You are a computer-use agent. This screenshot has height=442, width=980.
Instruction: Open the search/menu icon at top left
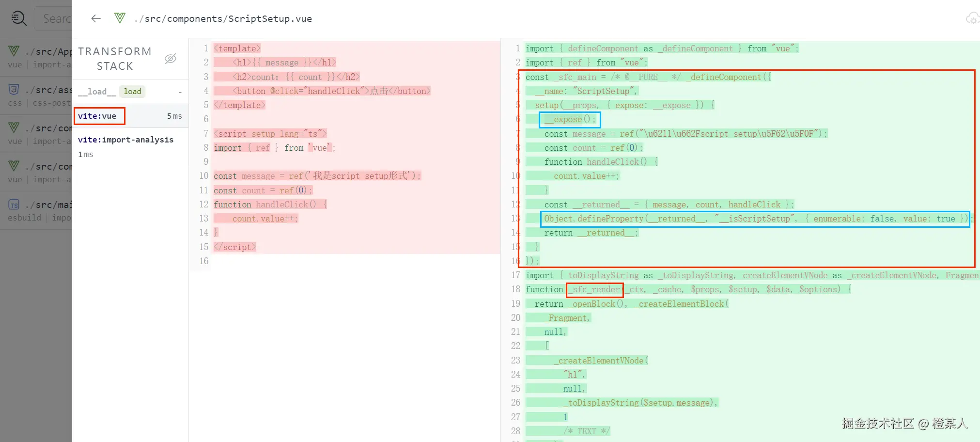[19, 18]
